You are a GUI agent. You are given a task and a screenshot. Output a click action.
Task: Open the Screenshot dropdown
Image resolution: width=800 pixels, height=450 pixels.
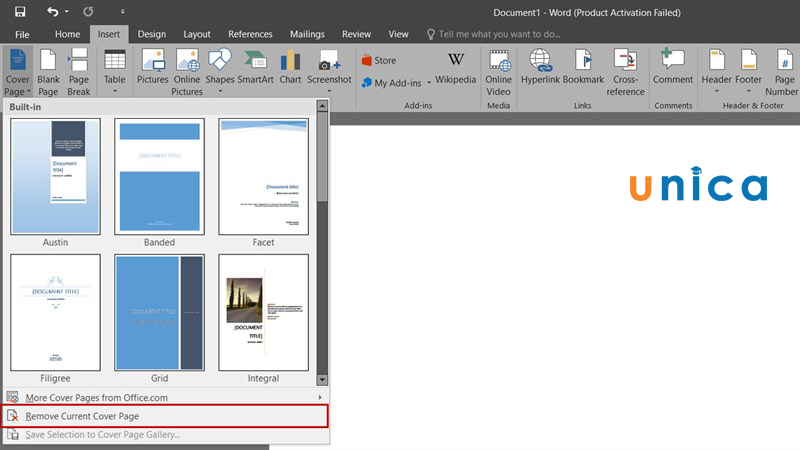[x=329, y=71]
